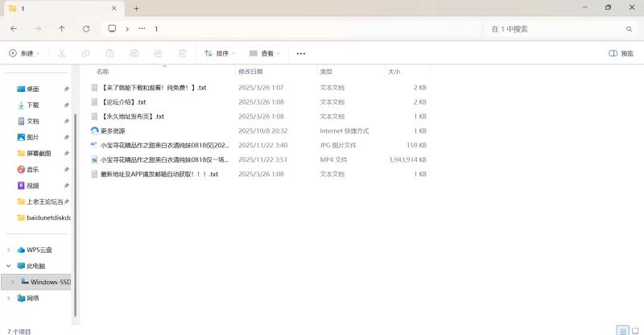
Task: Expand the address bar path chevron
Action: click(127, 29)
